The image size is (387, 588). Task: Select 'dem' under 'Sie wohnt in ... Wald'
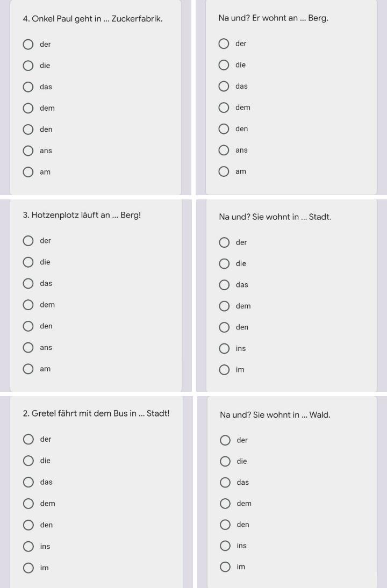pyautogui.click(x=225, y=504)
